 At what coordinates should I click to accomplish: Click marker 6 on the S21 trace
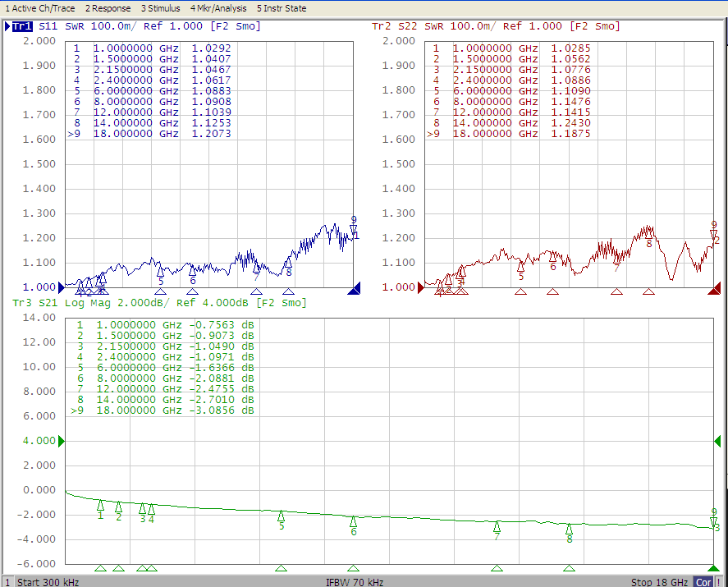[x=353, y=521]
